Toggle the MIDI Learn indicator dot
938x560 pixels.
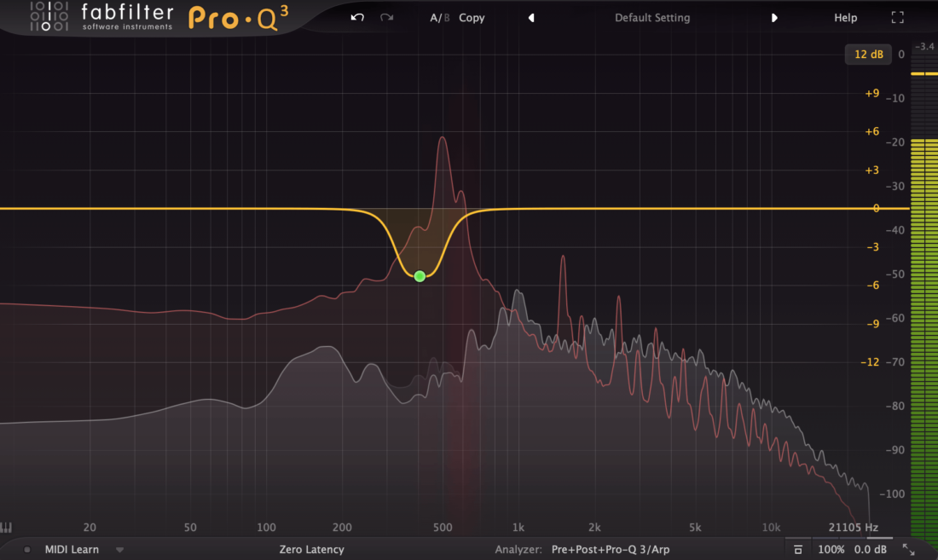pyautogui.click(x=27, y=549)
